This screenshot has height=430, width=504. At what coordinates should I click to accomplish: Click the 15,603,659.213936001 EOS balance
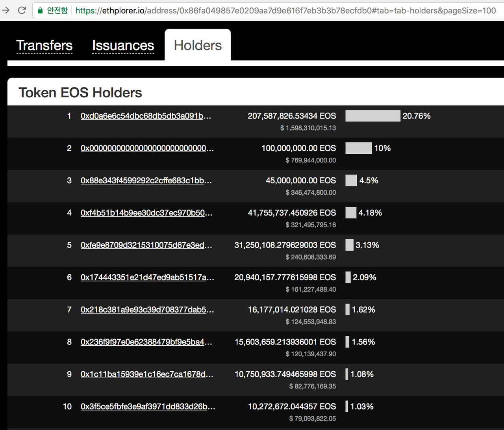pyautogui.click(x=285, y=342)
